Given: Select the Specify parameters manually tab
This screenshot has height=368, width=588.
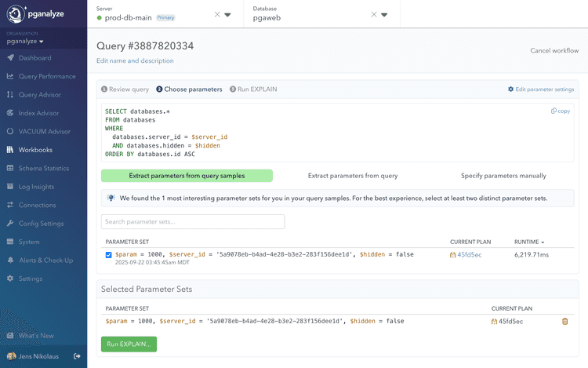Looking at the screenshot, I should pyautogui.click(x=503, y=176).
